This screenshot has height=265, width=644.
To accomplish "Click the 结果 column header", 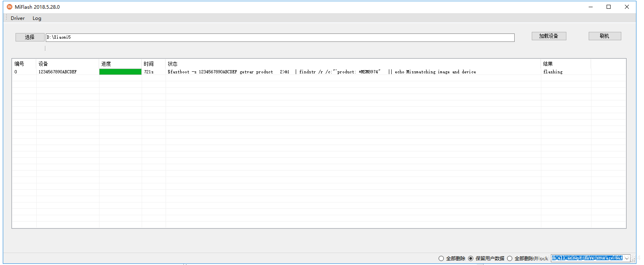I will tap(566, 64).
